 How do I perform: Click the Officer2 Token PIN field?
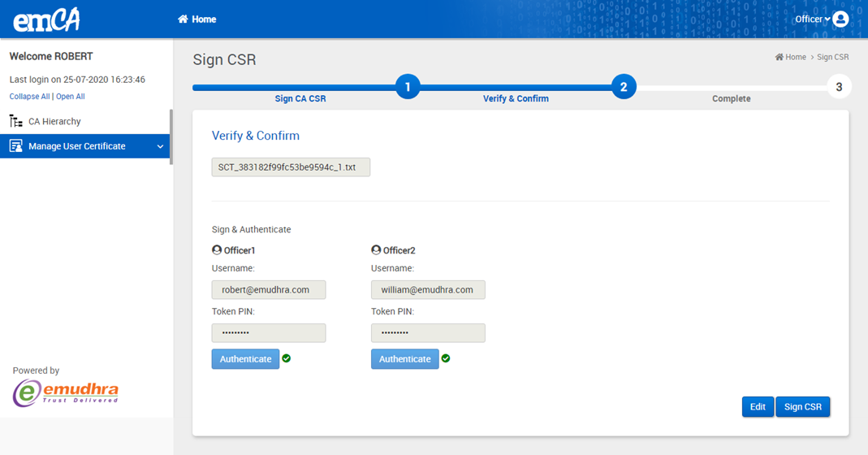coord(428,332)
